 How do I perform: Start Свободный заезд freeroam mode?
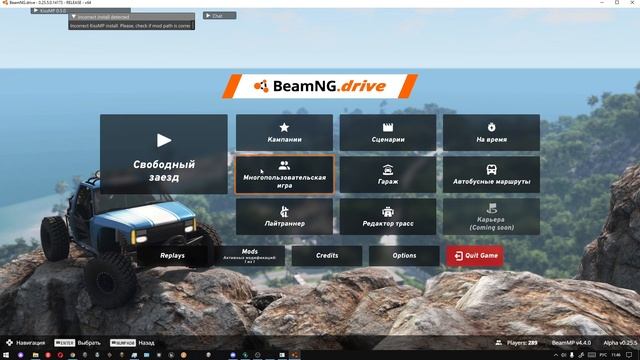coord(164,154)
